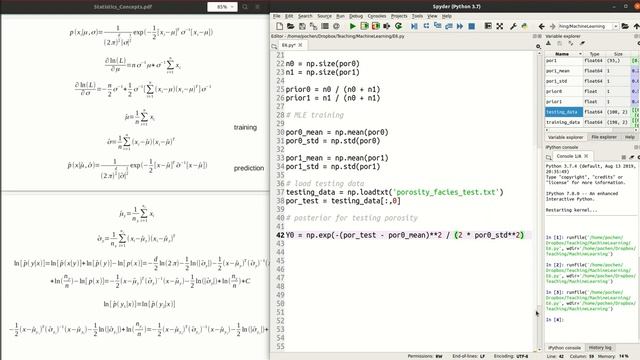Create a new file in Spyder
The height and width of the screenshot is (360, 640).
click(x=280, y=26)
